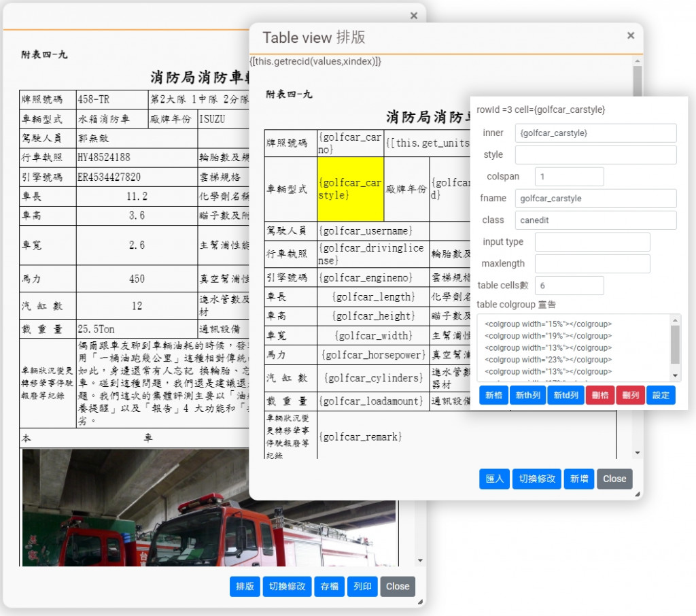
Task: Focus the inner input field
Action: [x=595, y=133]
